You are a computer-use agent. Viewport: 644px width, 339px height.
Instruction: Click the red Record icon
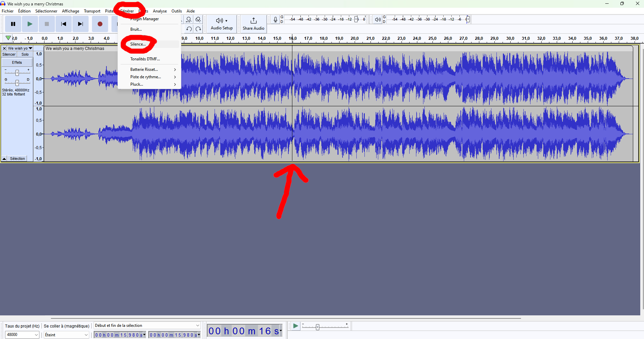pyautogui.click(x=100, y=24)
